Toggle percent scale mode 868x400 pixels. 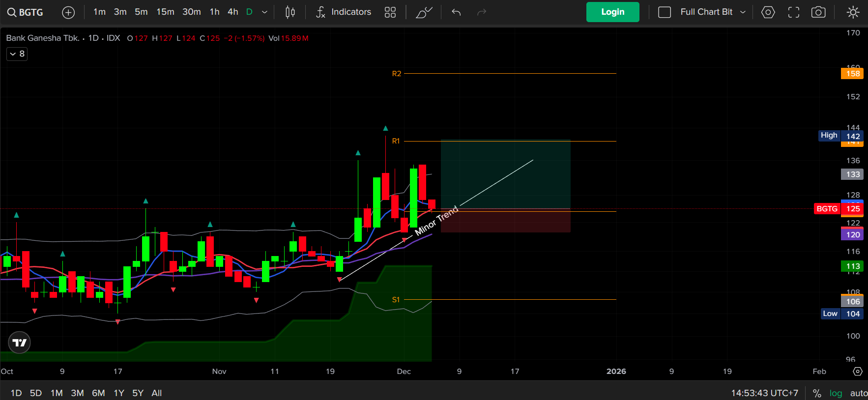(817, 393)
